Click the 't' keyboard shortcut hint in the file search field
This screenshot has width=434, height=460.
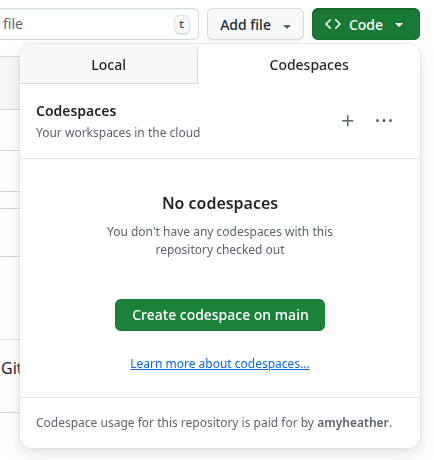(x=182, y=25)
